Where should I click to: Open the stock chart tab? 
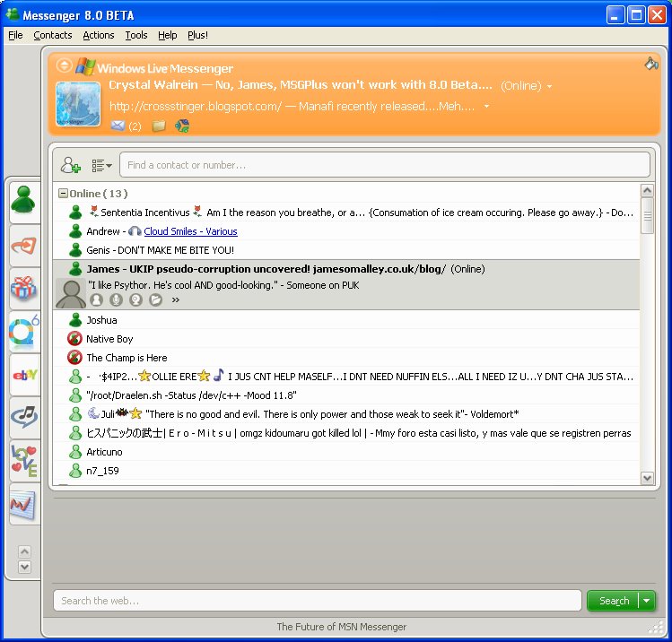pyautogui.click(x=23, y=505)
